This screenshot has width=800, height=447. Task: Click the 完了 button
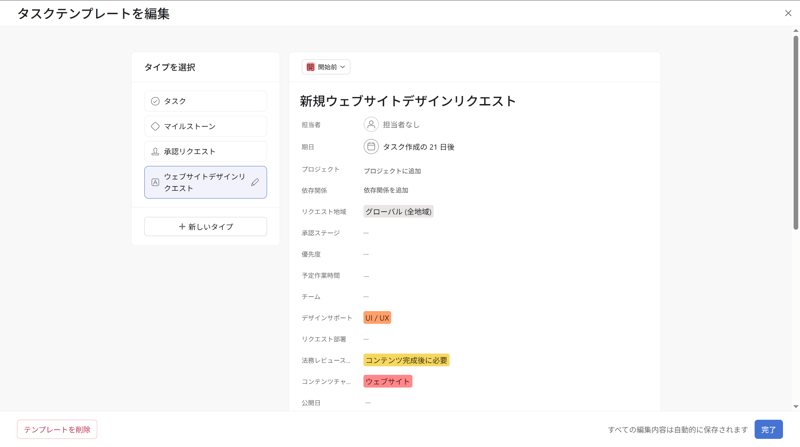(768, 430)
